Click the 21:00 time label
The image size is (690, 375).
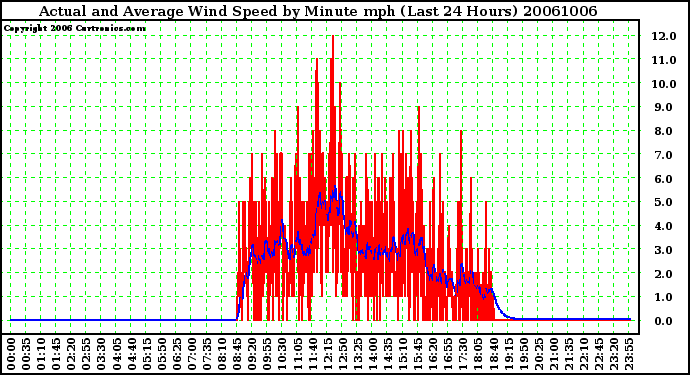554,354
